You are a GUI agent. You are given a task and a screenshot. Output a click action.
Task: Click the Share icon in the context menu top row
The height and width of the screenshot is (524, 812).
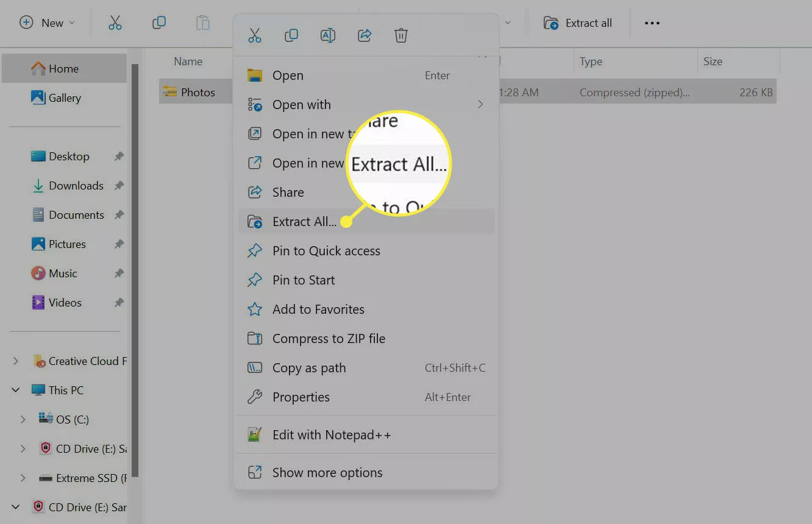[365, 35]
